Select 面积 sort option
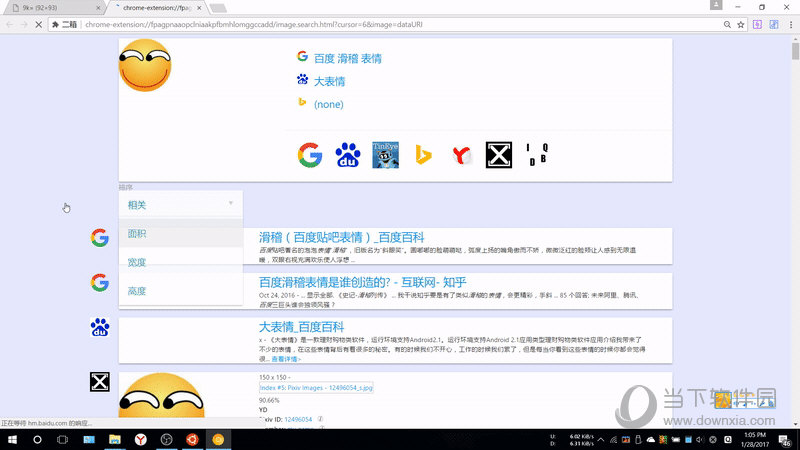The height and width of the screenshot is (450, 800). [x=181, y=234]
